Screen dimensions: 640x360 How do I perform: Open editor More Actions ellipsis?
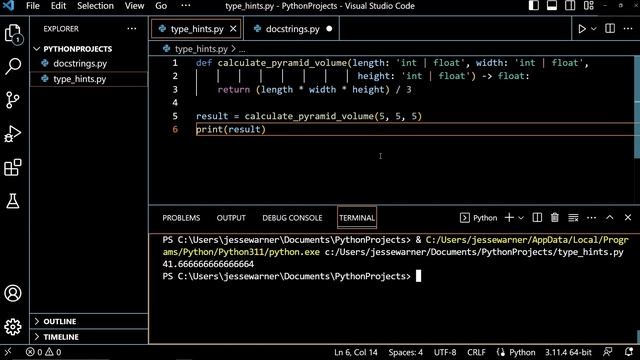628,29
